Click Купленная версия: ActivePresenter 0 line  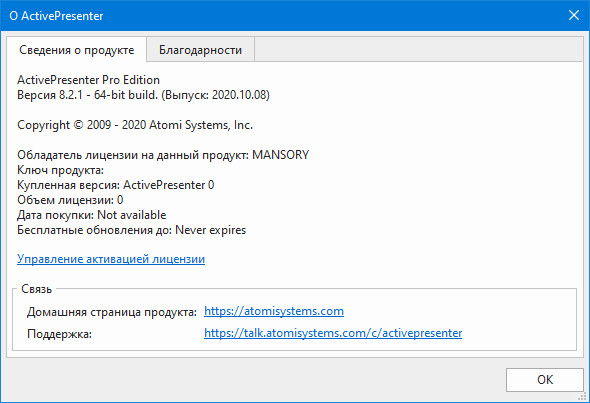(x=116, y=185)
